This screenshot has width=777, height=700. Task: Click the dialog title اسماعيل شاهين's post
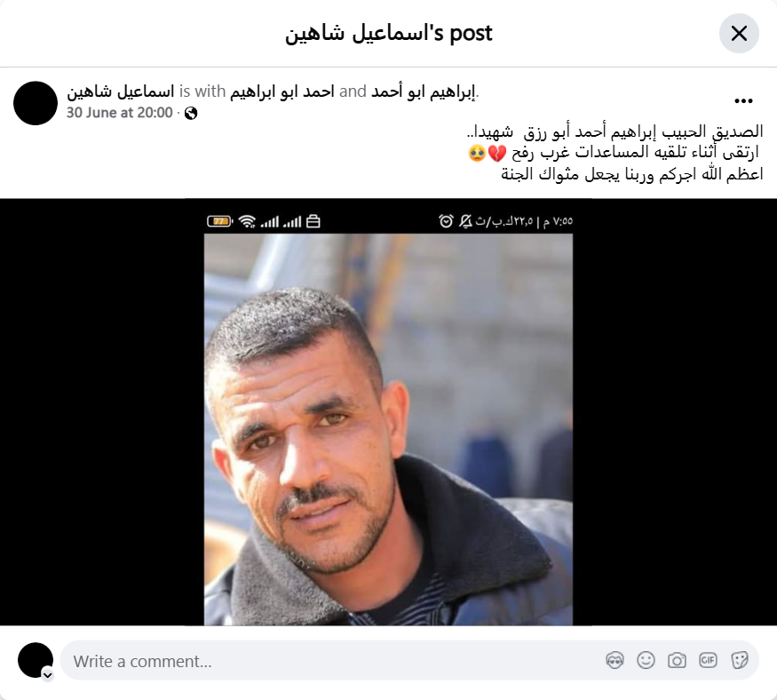389,34
